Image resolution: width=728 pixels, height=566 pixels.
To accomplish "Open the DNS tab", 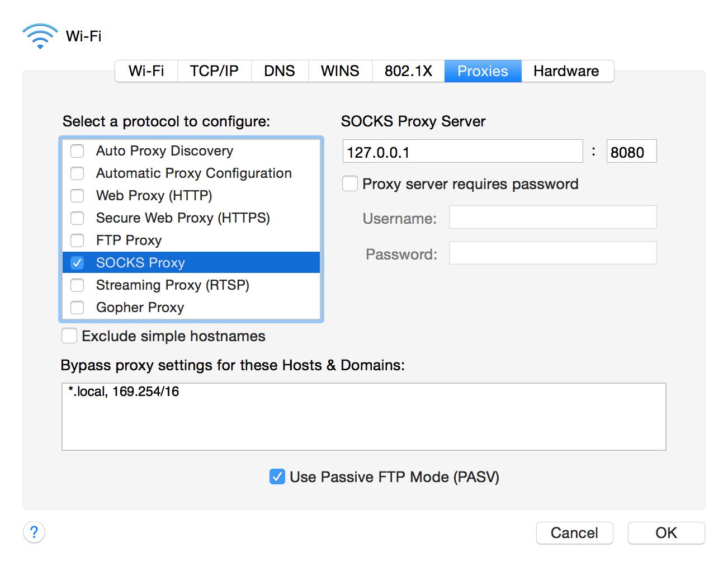I will (x=280, y=71).
